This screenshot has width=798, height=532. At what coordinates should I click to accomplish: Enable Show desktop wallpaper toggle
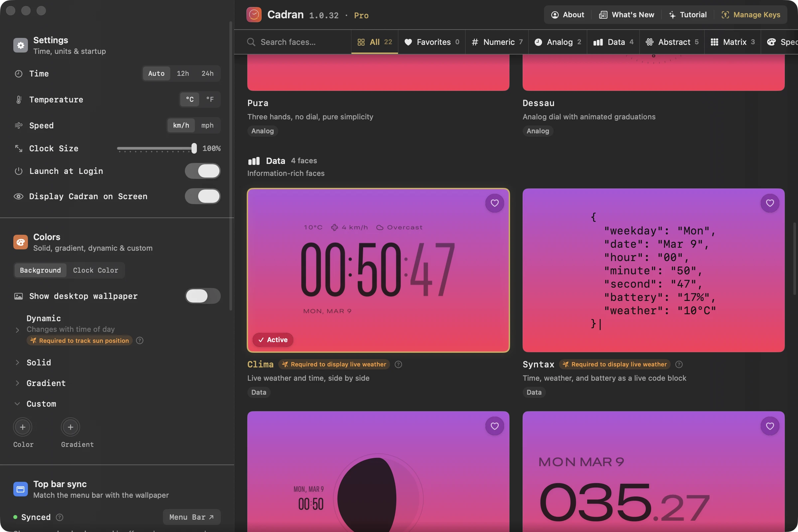[202, 296]
